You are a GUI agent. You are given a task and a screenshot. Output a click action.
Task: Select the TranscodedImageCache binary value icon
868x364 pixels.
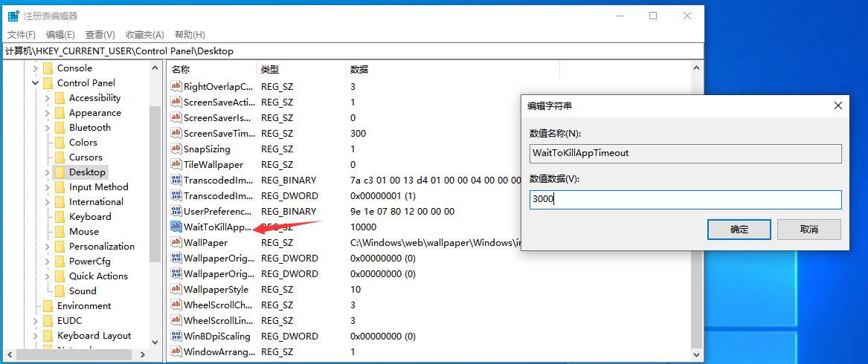tap(176, 181)
